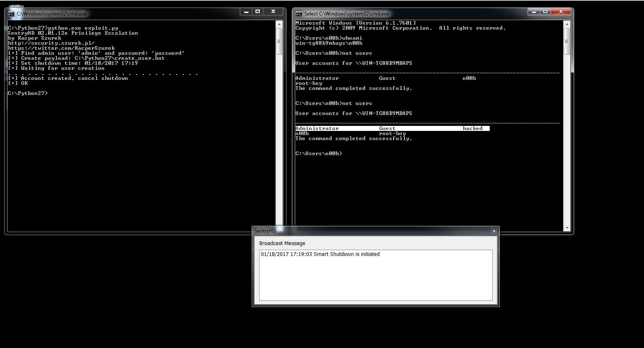Click the first 'The command completed successfully.' line

click(x=354, y=88)
